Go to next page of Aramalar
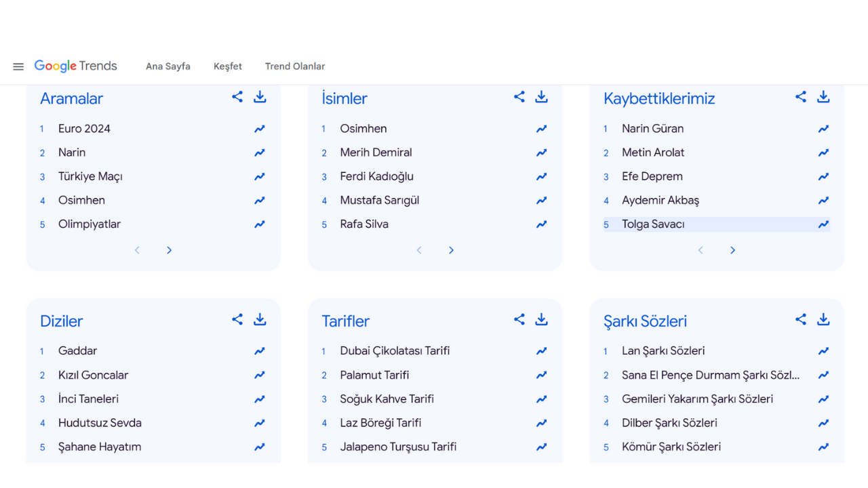Image resolution: width=868 pixels, height=488 pixels. (x=170, y=250)
